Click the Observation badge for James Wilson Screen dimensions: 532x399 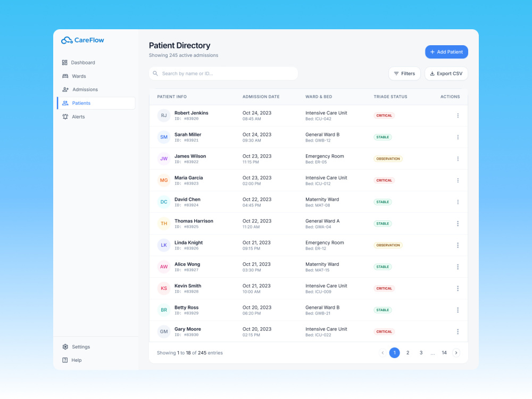[388, 159]
